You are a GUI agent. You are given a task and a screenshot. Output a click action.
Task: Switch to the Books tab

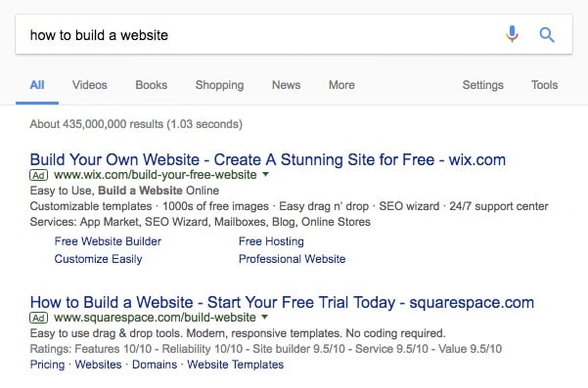pos(151,85)
